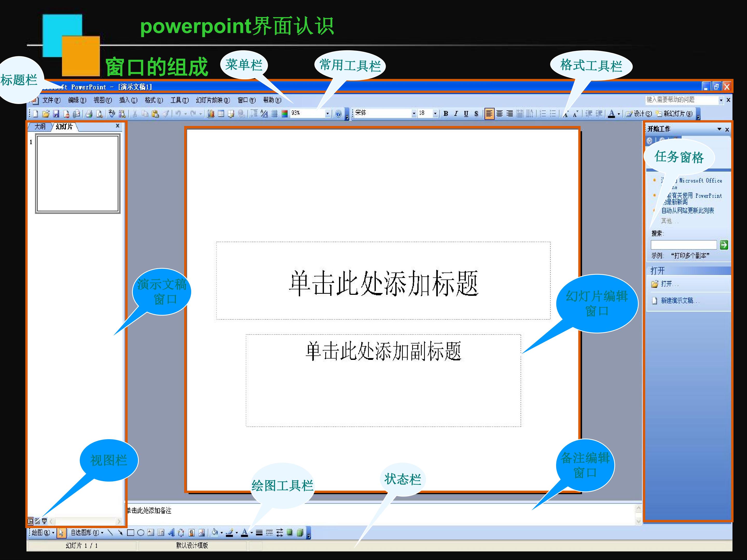Click the Line Color brush swatch
The height and width of the screenshot is (560, 747).
229,533
